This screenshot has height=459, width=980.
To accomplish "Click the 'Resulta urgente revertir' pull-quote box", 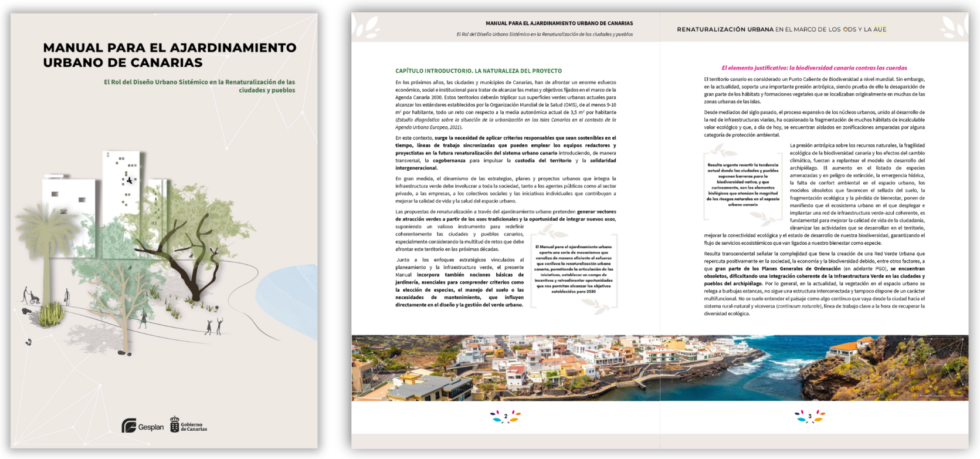I will pos(742,185).
